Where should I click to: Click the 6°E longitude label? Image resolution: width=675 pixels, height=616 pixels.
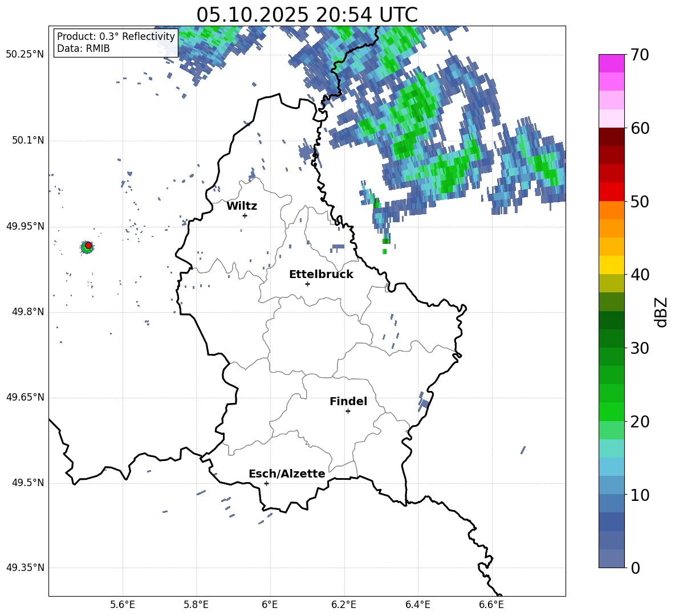pyautogui.click(x=270, y=605)
